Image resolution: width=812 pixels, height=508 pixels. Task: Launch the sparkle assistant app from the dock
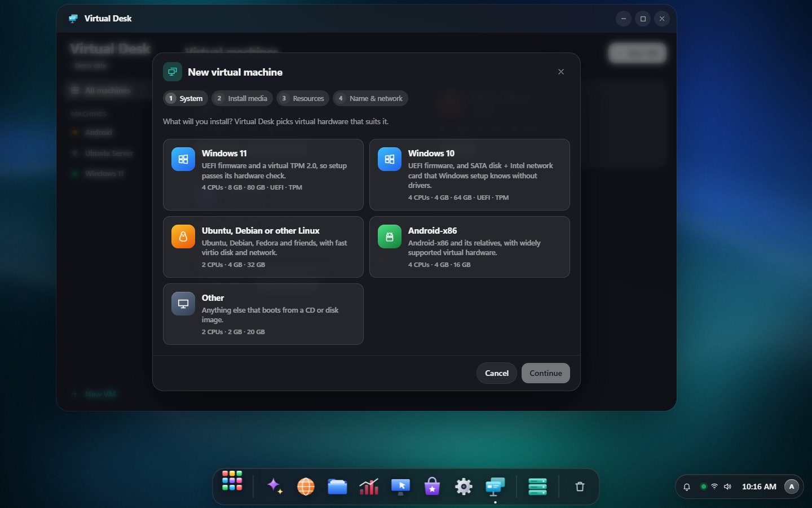click(275, 486)
